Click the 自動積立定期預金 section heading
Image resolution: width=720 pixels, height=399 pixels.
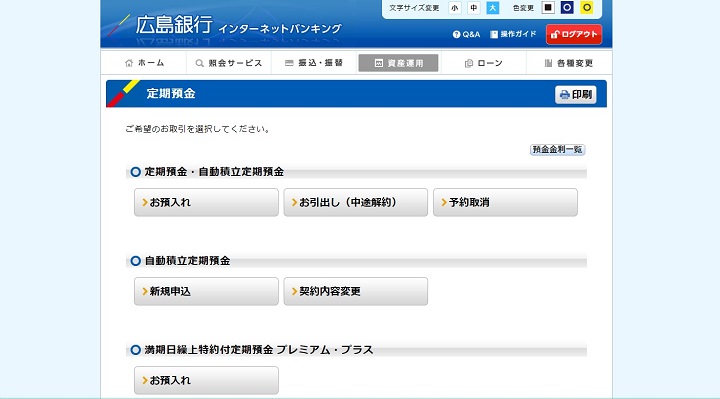coord(187,261)
